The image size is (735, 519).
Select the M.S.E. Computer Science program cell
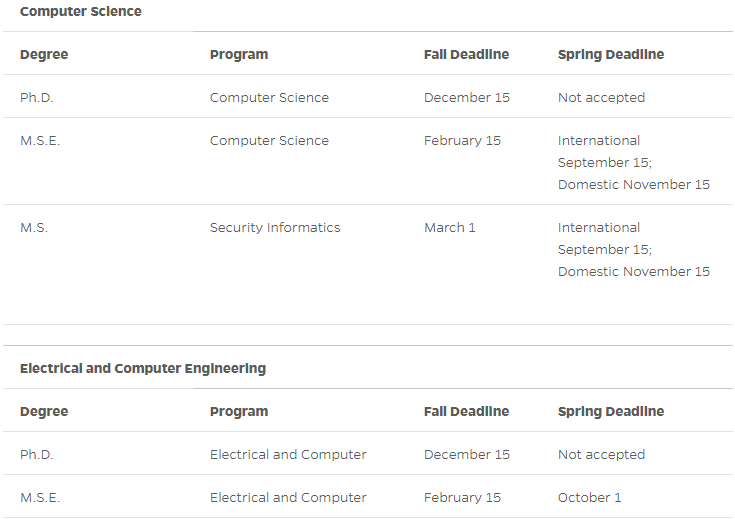(269, 140)
